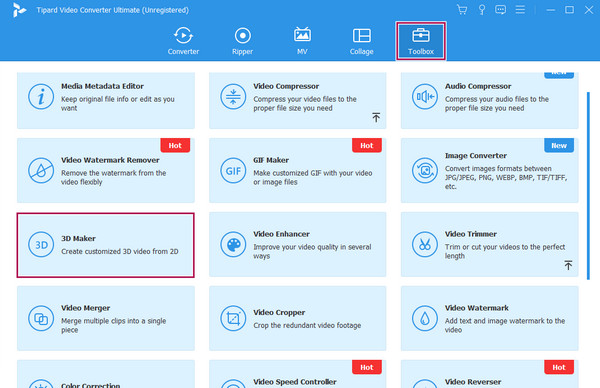Image resolution: width=600 pixels, height=388 pixels.
Task: Click 'Add text and image watermark' description
Action: click(x=505, y=325)
